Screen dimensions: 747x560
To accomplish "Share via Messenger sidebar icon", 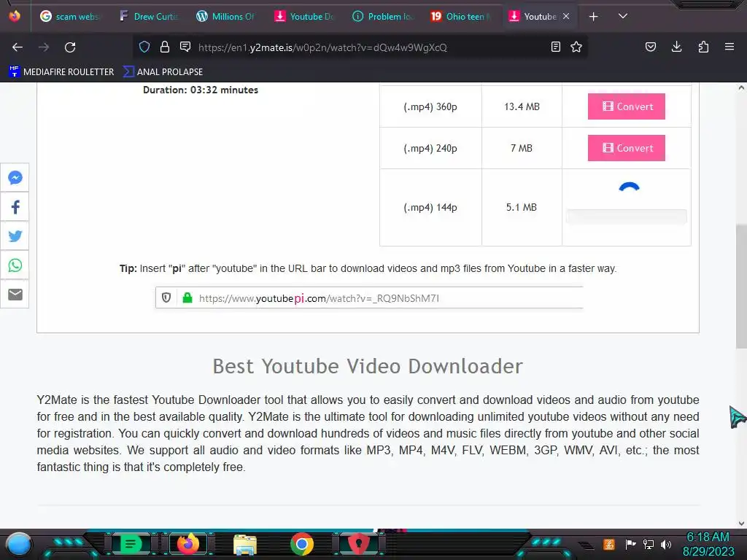I will [x=15, y=178].
